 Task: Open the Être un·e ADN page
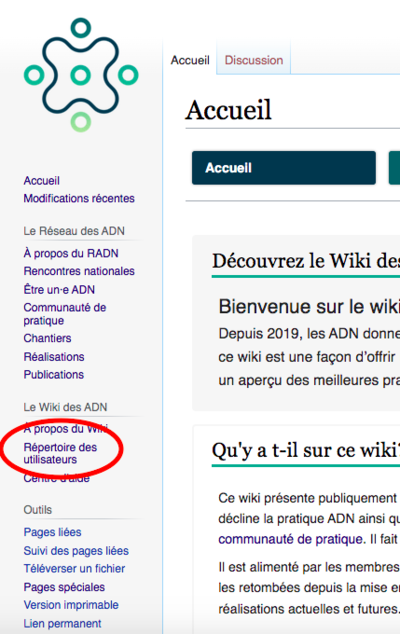59,290
